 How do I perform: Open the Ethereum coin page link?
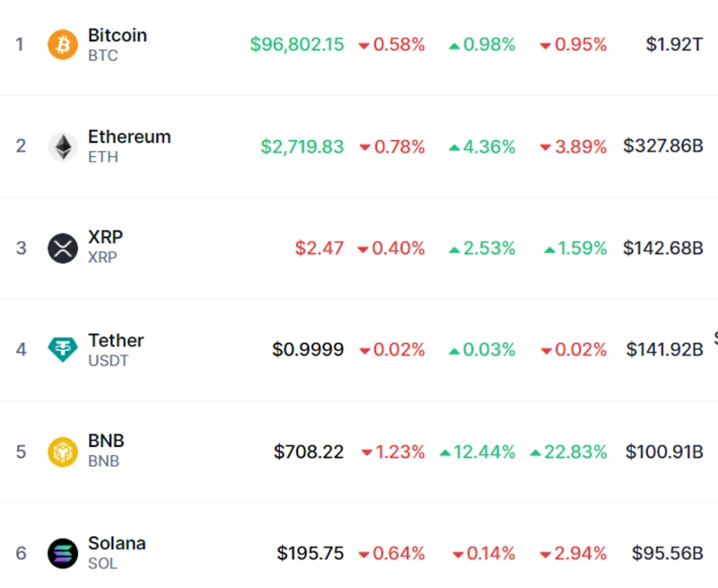(128, 137)
